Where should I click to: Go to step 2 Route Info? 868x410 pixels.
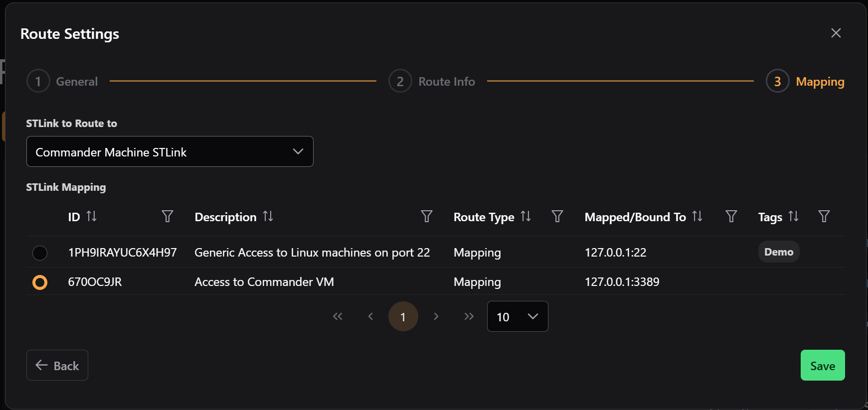[x=432, y=81]
